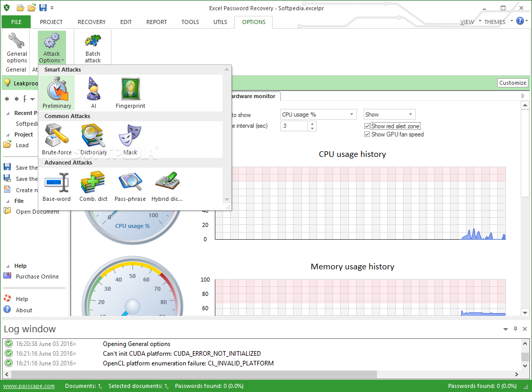This screenshot has height=392, width=532.
Task: Collapse the Project section in sidebar
Action: [x=8, y=134]
